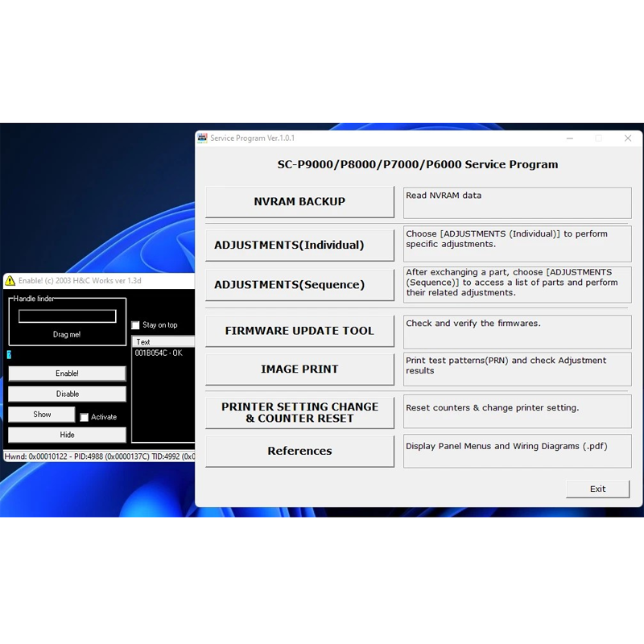Toggle the Stay on top checkbox
This screenshot has width=644, height=644.
135,325
